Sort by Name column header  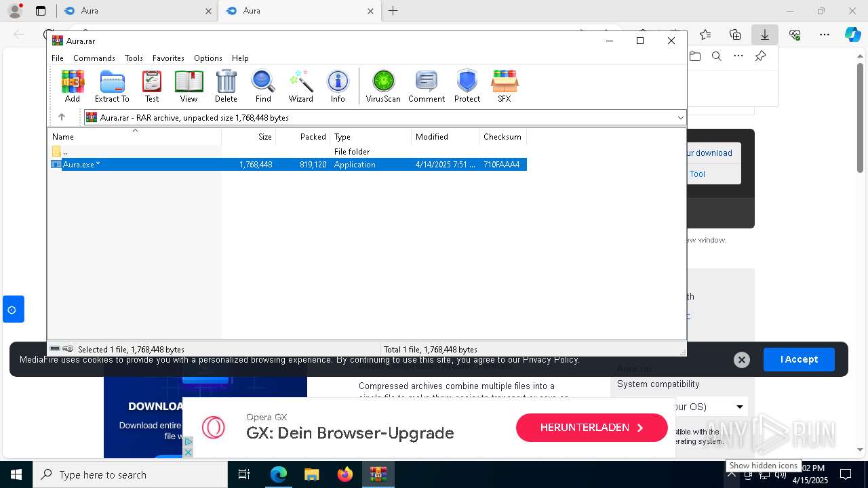[134, 137]
